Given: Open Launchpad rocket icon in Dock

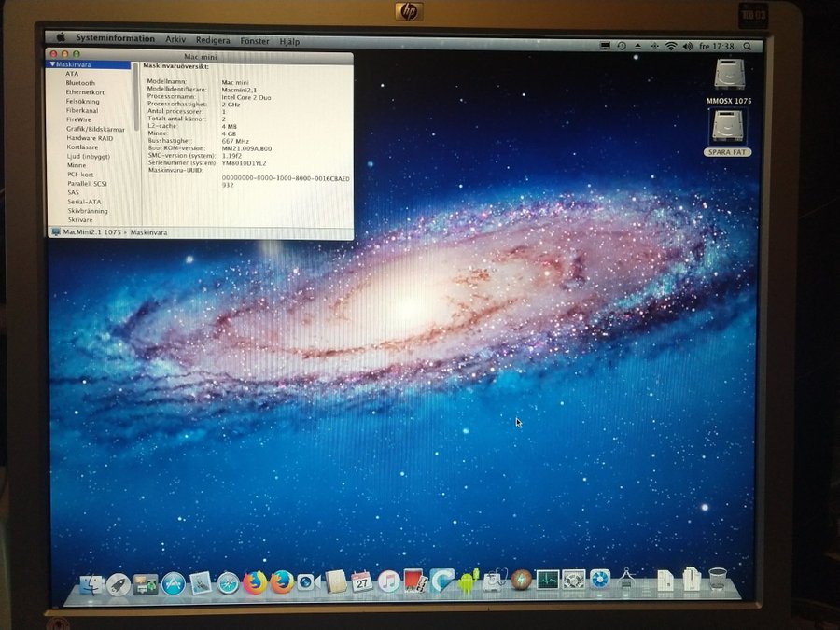Looking at the screenshot, I should coord(119,584).
